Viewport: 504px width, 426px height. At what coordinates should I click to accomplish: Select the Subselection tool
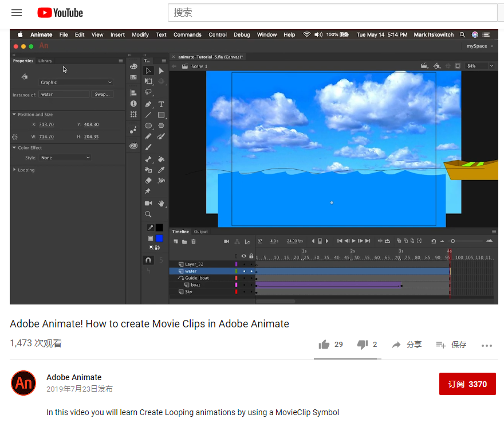pos(162,71)
